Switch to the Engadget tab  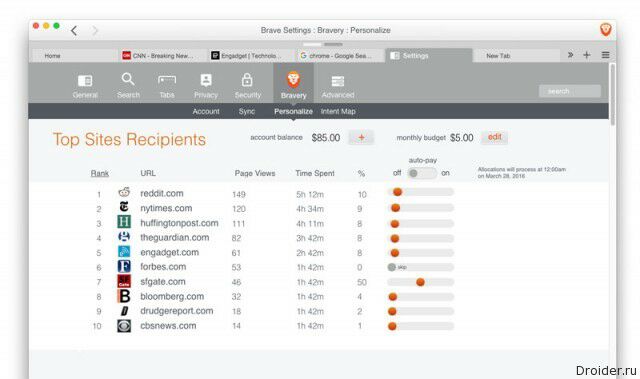point(251,55)
